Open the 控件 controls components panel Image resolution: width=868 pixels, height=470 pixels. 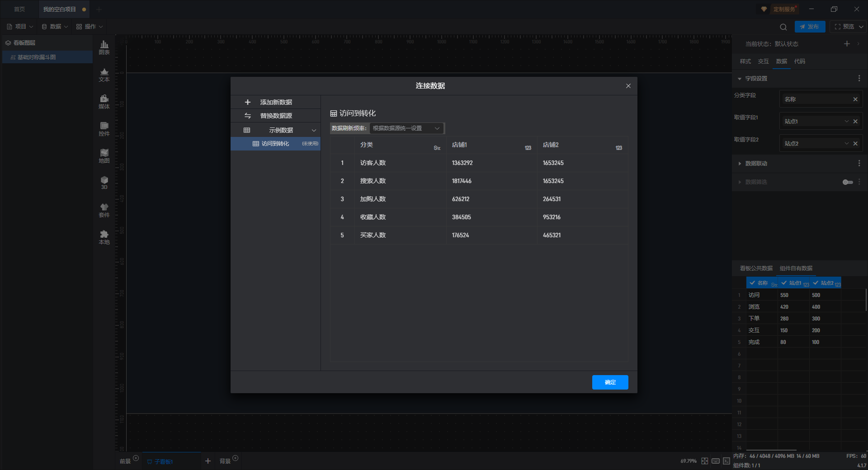104,129
